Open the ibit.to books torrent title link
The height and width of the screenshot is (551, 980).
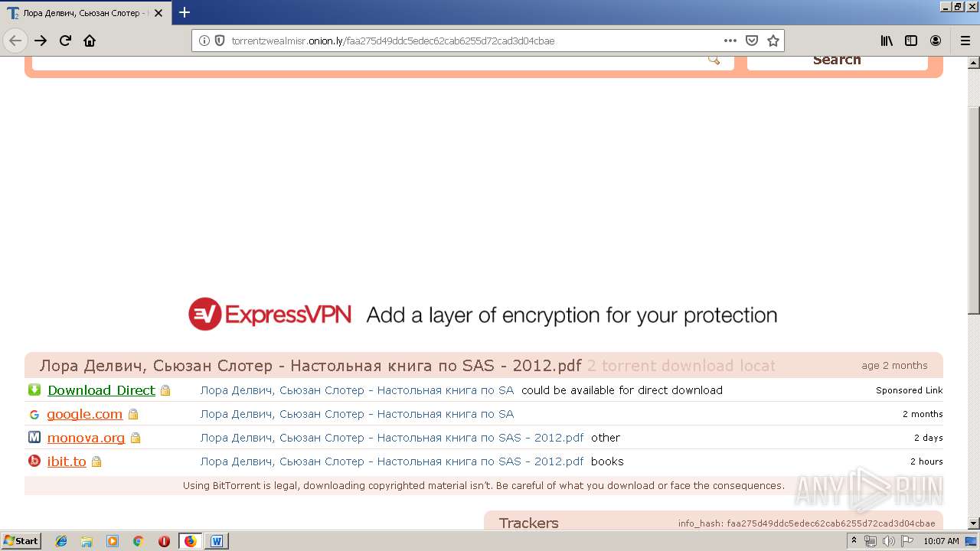pos(391,461)
